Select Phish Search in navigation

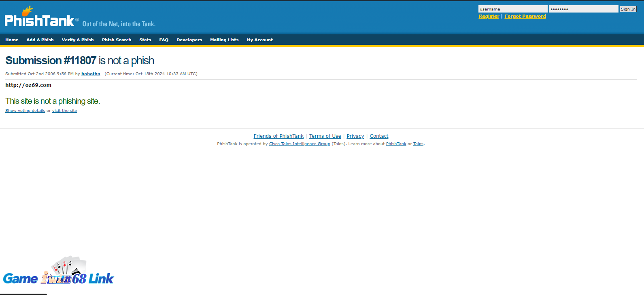pos(117,40)
